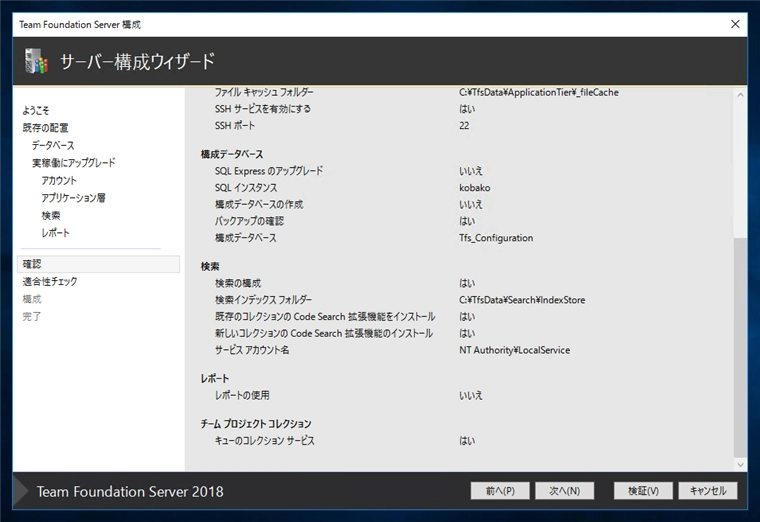
Task: Click the vertical scrollbar thumb
Action: click(x=740, y=347)
